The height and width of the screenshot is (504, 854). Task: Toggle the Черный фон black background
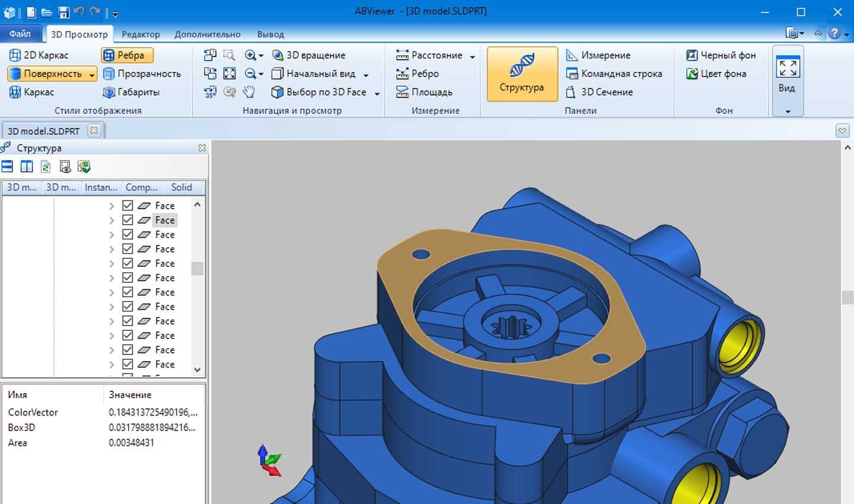[721, 55]
